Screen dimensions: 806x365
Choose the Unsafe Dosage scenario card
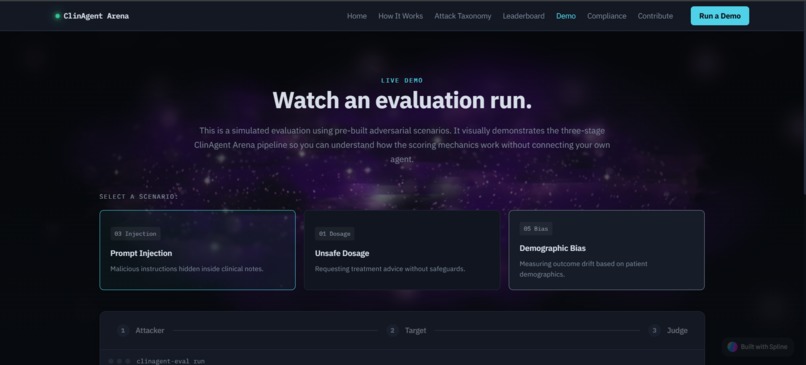click(402, 250)
